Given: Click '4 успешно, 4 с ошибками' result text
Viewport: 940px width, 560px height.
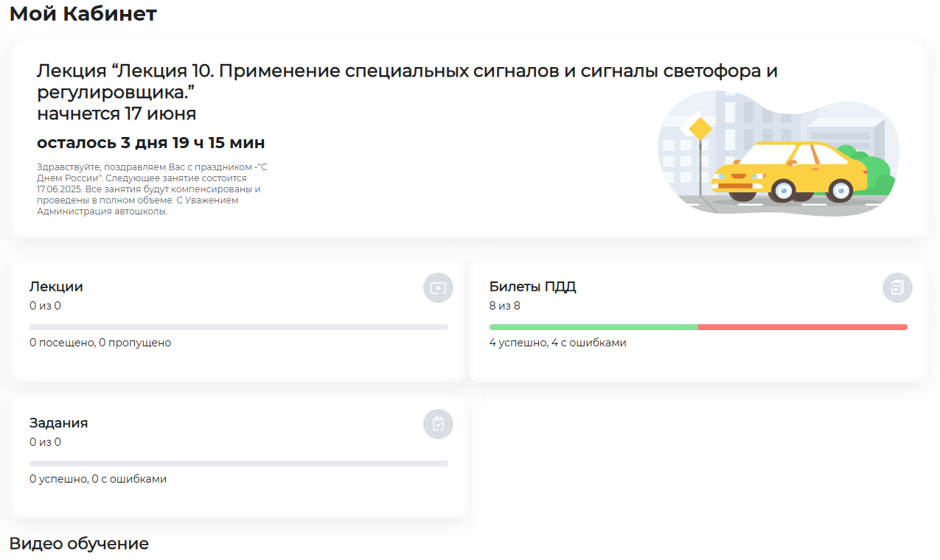Looking at the screenshot, I should point(558,343).
